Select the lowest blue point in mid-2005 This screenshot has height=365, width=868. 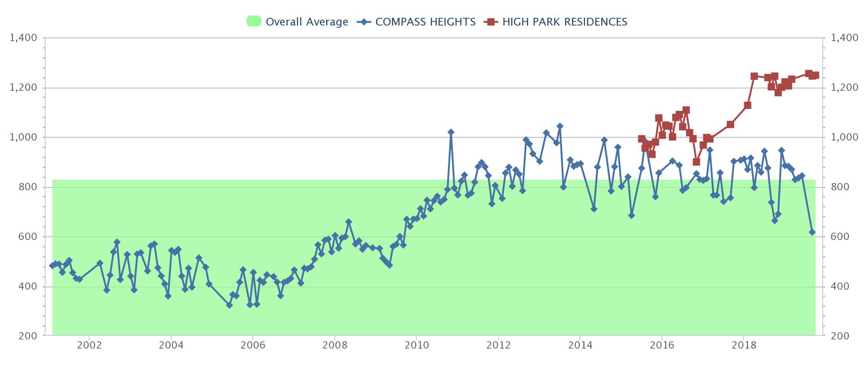[229, 305]
